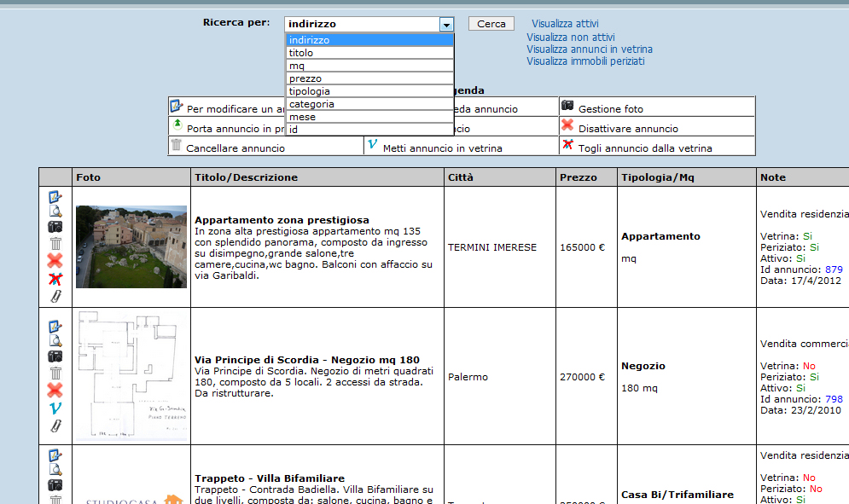Pick mq from the search criteria list

pyautogui.click(x=369, y=66)
